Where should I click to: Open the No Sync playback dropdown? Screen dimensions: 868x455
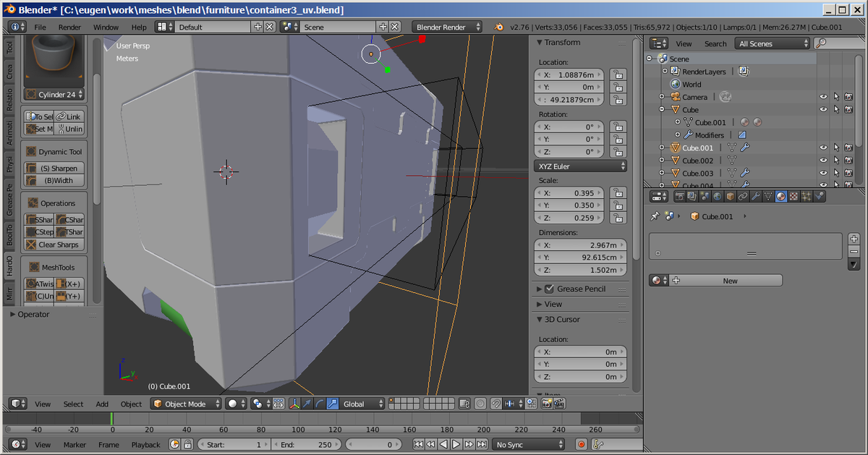(x=529, y=444)
